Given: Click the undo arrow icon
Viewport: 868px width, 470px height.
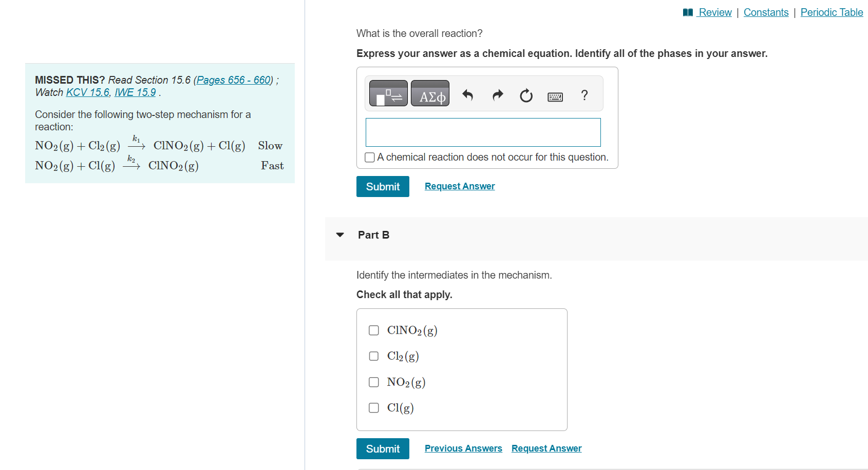Looking at the screenshot, I should pos(467,95).
